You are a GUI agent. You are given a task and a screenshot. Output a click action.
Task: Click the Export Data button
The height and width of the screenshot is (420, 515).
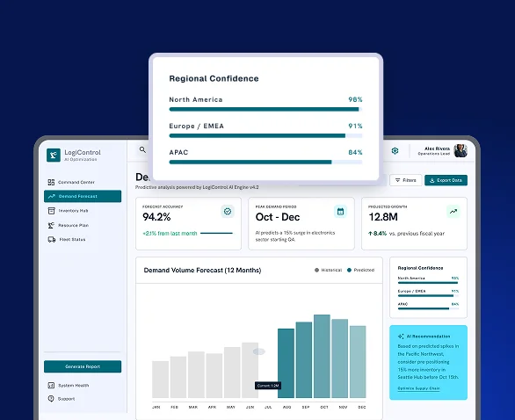[446, 180]
